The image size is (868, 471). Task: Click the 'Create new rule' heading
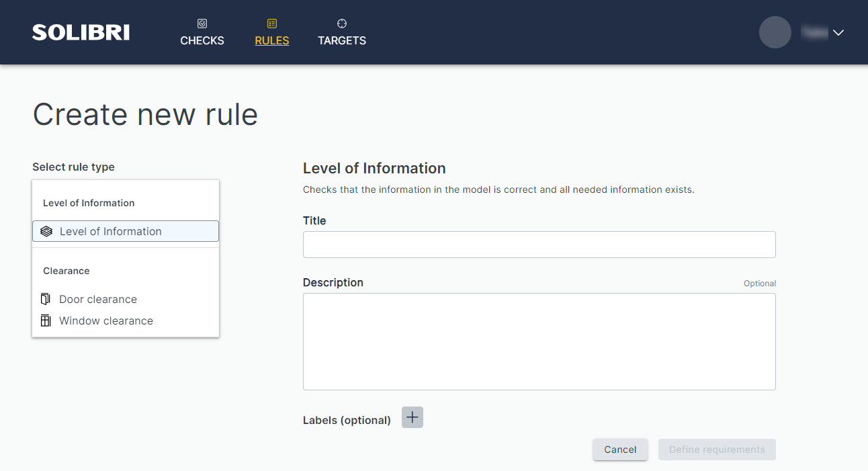pos(145,114)
